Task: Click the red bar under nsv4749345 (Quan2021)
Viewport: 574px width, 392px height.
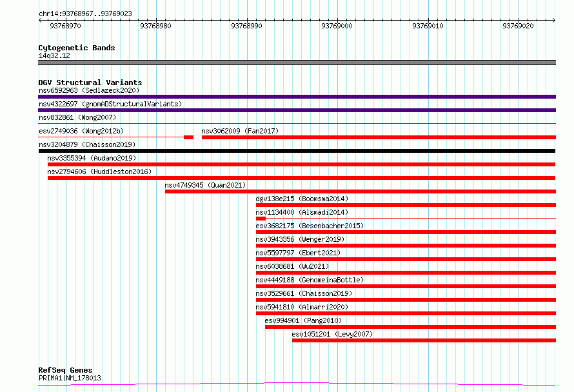Action: pyautogui.click(x=361, y=191)
